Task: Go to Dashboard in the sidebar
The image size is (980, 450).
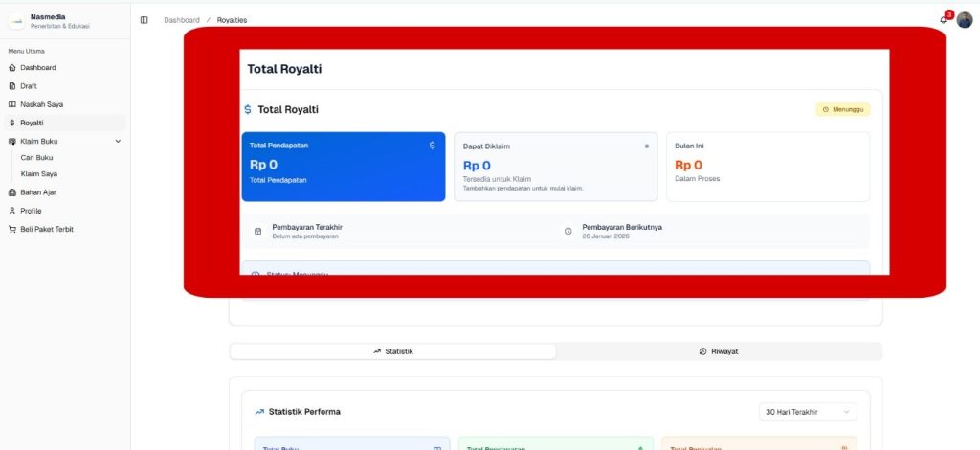Action: click(38, 68)
